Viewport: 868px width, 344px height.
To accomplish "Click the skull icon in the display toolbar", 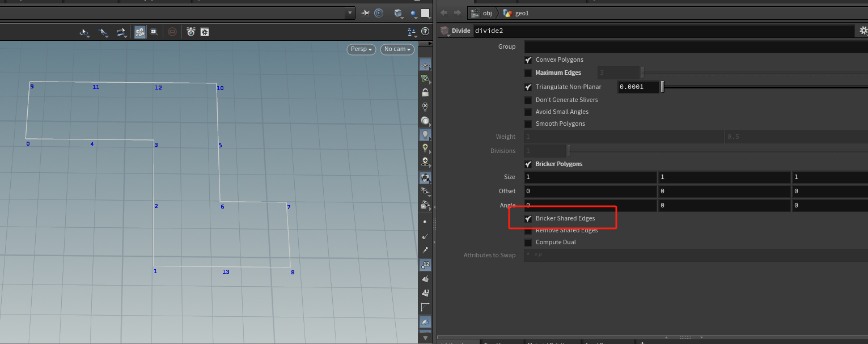I will [425, 162].
